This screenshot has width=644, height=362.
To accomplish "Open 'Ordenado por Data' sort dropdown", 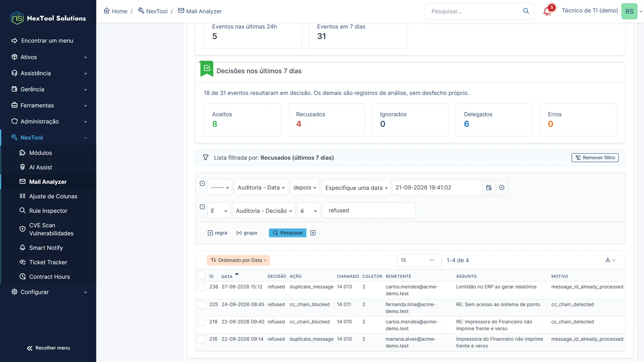I will pos(238,260).
